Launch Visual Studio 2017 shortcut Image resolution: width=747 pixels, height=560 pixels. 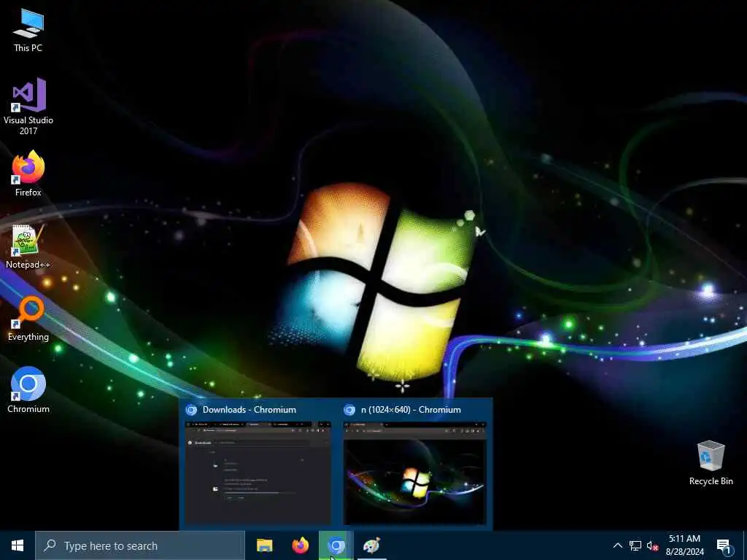pos(28,106)
